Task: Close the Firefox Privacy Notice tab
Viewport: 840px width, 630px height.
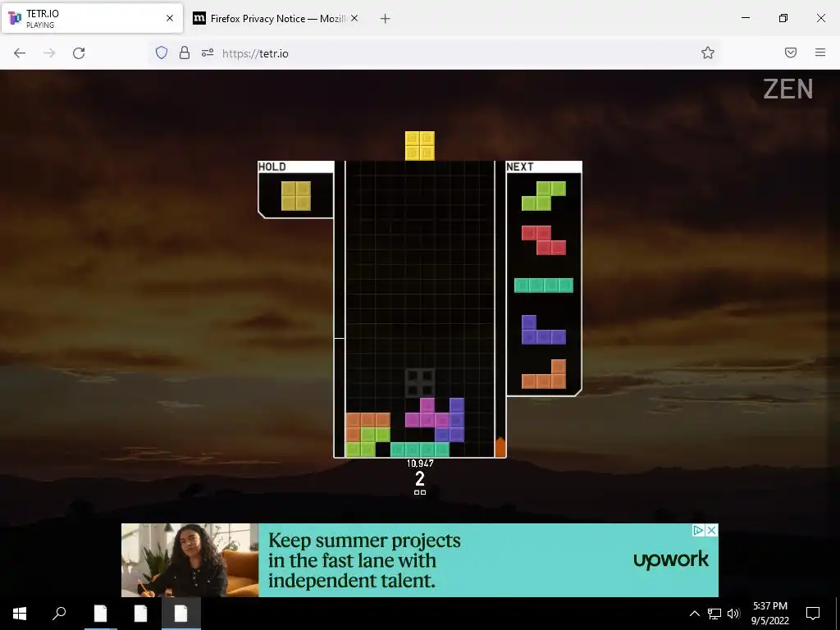Action: [354, 18]
